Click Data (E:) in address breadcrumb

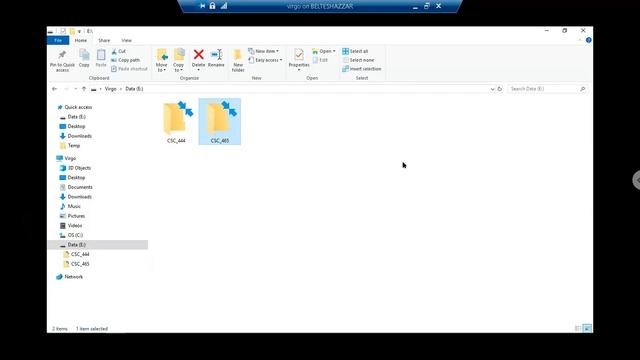point(134,89)
